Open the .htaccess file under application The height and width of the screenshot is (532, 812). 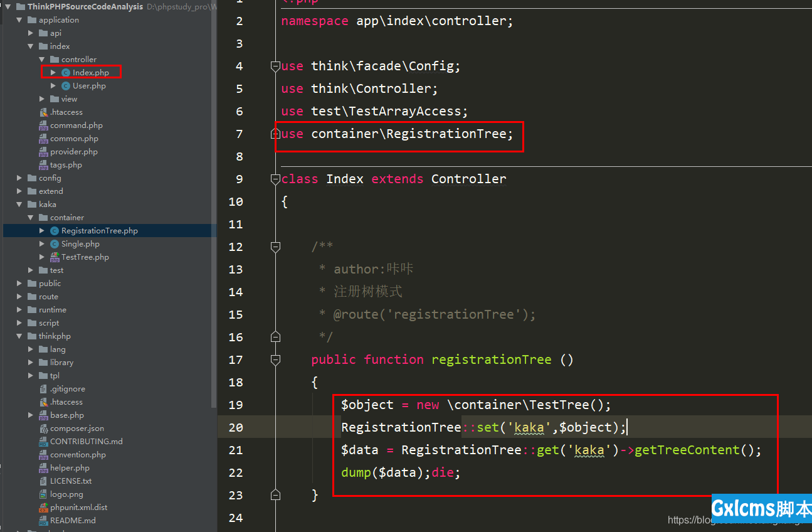click(x=66, y=112)
